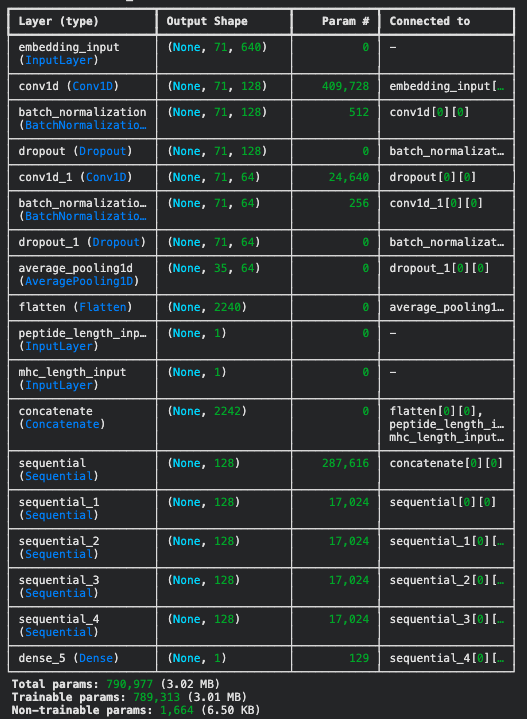Viewport: 527px width, 719px height.
Task: Click the 'Output Shape' column header
Action: tap(207, 21)
